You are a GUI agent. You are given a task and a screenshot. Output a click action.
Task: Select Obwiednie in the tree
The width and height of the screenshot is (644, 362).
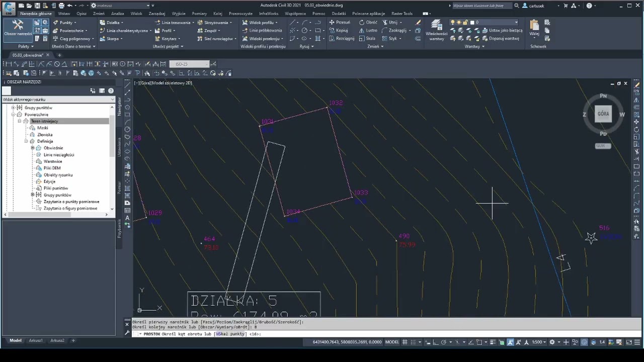coord(53,148)
